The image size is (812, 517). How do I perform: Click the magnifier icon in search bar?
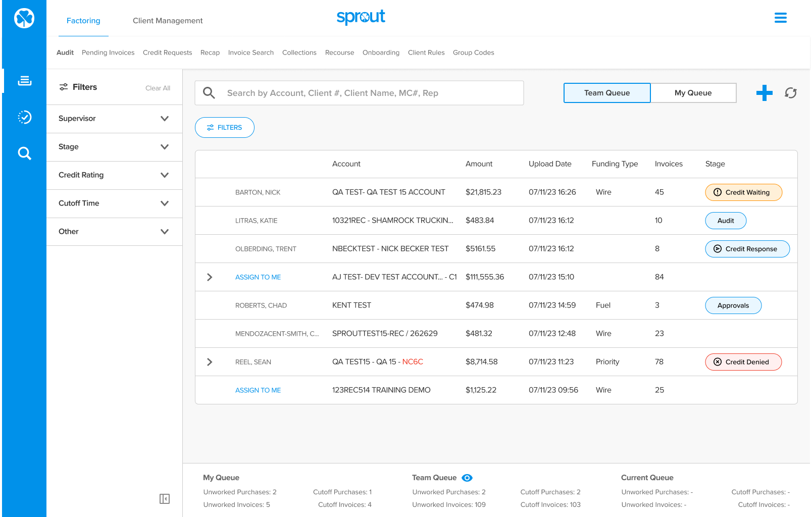click(209, 93)
